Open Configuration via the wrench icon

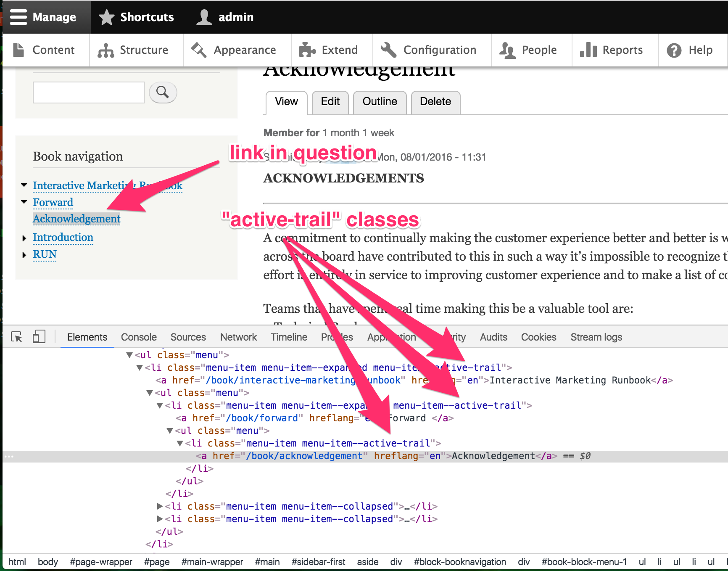click(x=388, y=50)
